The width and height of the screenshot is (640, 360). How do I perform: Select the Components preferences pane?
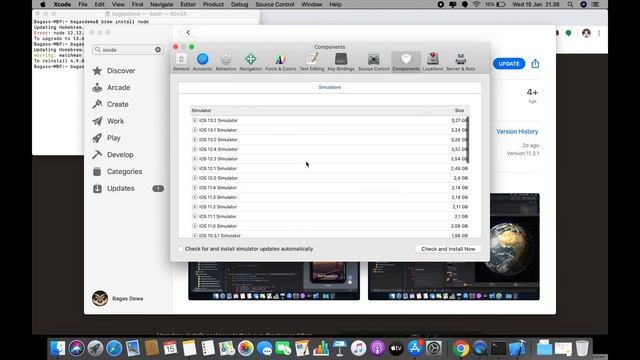tap(406, 62)
